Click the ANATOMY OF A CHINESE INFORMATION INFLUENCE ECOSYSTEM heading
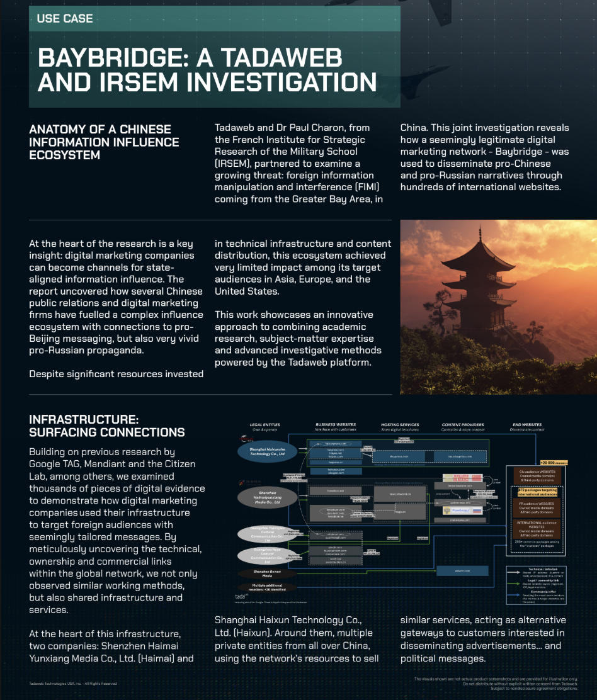 [x=104, y=142]
